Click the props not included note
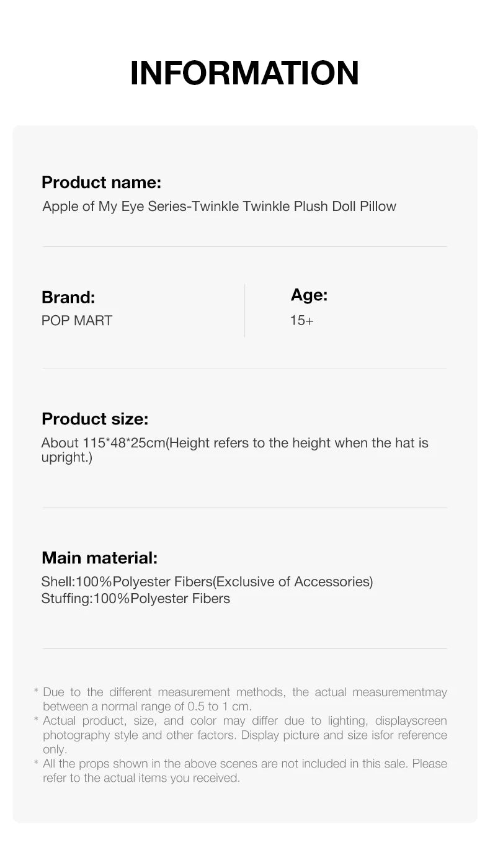The height and width of the screenshot is (868, 490). [244, 771]
